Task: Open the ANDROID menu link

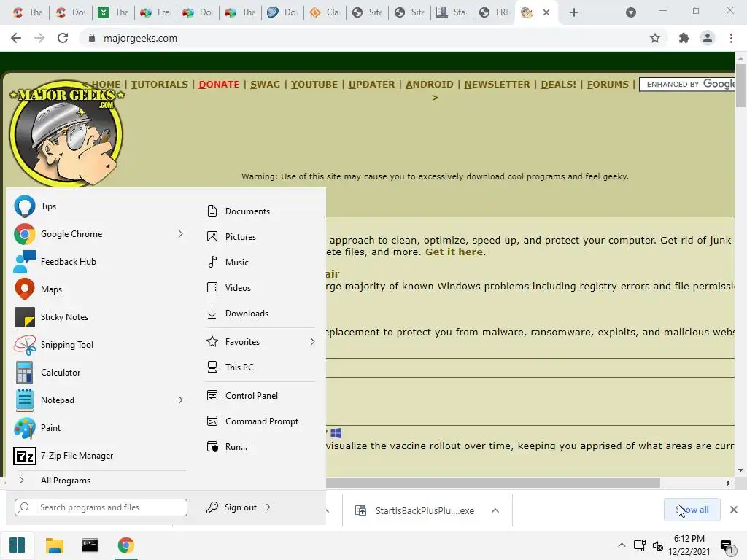Action: click(x=429, y=85)
